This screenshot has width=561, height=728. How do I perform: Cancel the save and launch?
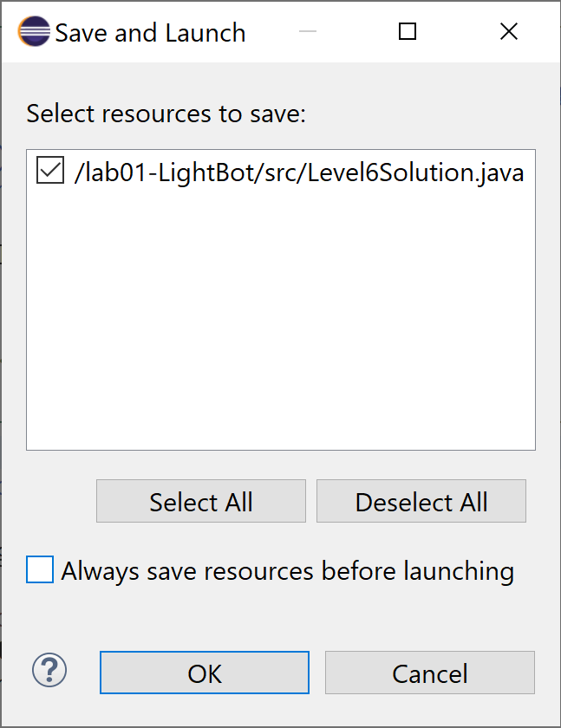click(x=430, y=673)
